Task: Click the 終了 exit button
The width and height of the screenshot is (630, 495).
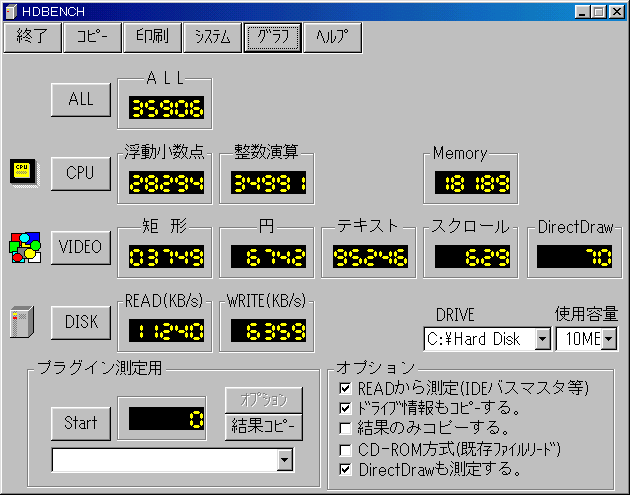Action: (33, 37)
